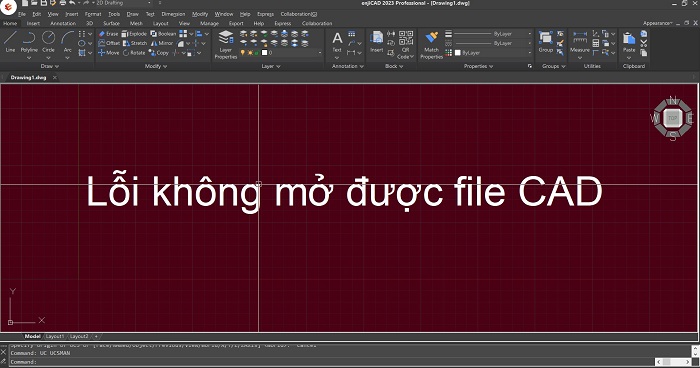Select the Text annotation tool
This screenshot has height=368, width=700.
click(x=337, y=41)
